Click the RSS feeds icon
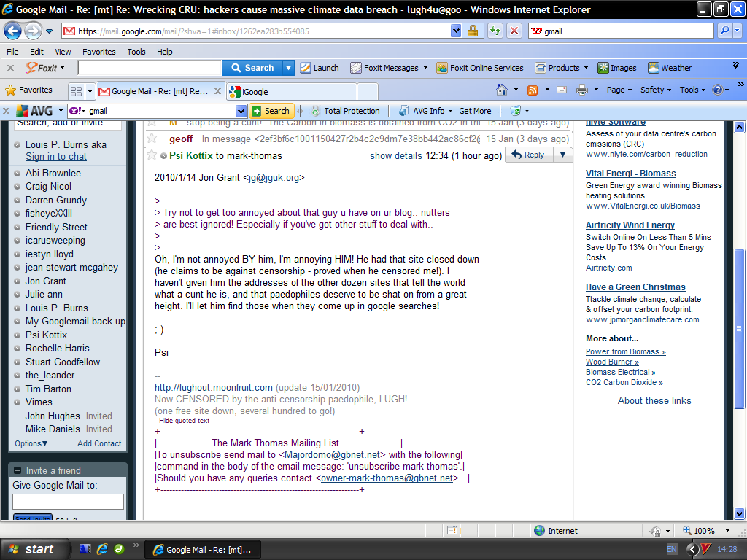 tap(533, 90)
